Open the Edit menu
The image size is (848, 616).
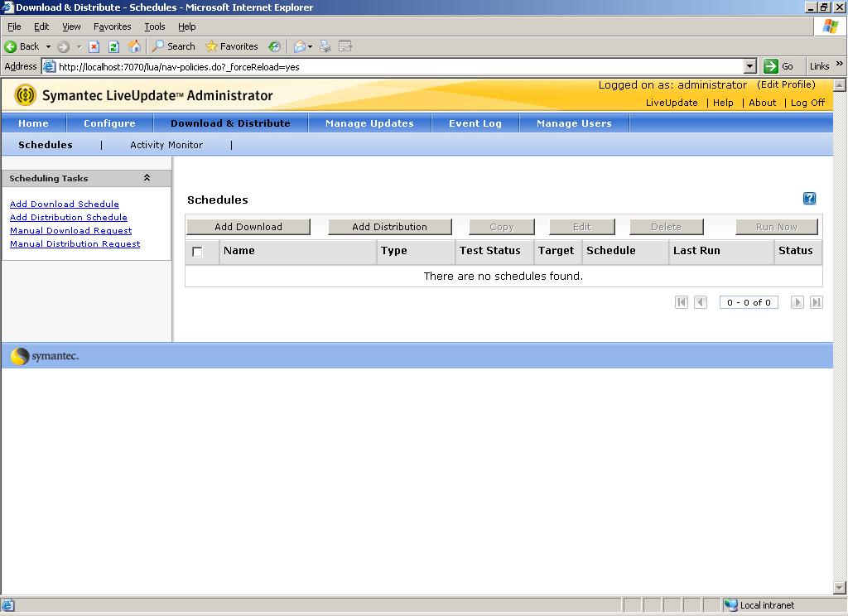[x=41, y=26]
